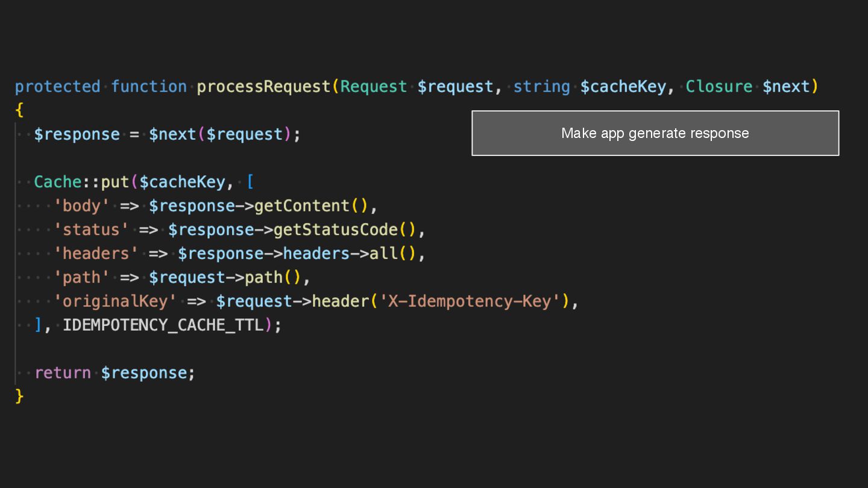Viewport: 868px width, 488px height.
Task: Click the getContent method call
Action: coord(302,206)
